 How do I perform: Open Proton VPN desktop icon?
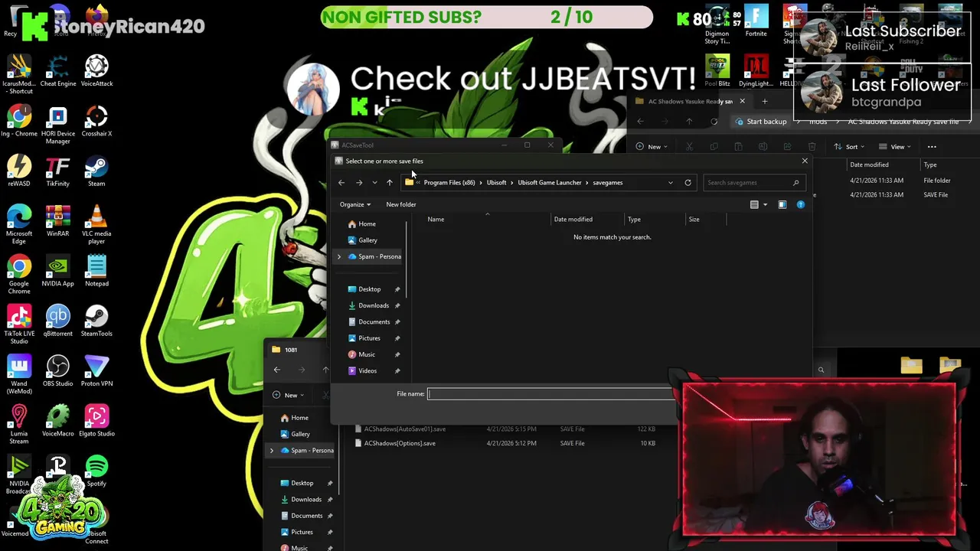click(96, 370)
